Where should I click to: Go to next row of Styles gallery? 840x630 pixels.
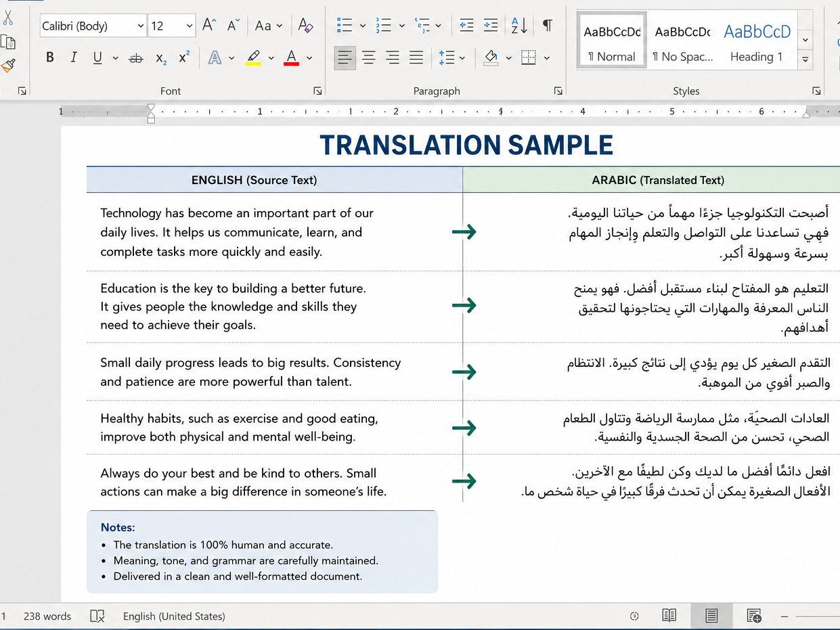tap(805, 40)
